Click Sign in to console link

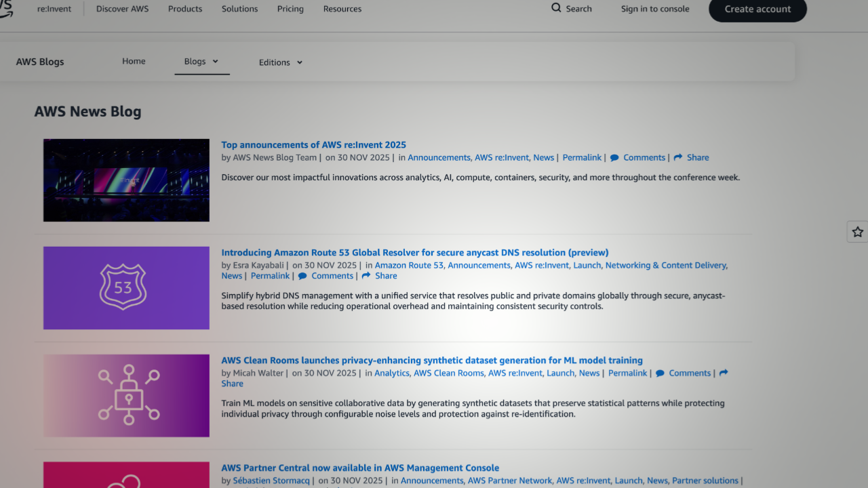click(655, 9)
